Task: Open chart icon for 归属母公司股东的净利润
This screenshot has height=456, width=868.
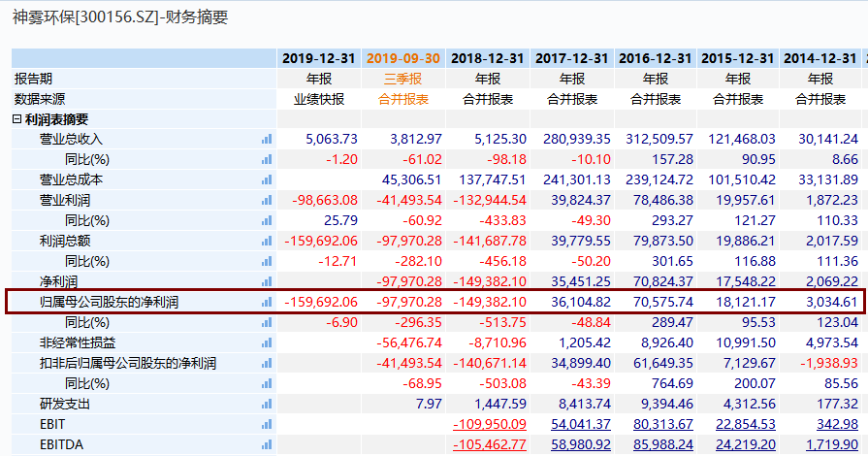Action: (267, 302)
